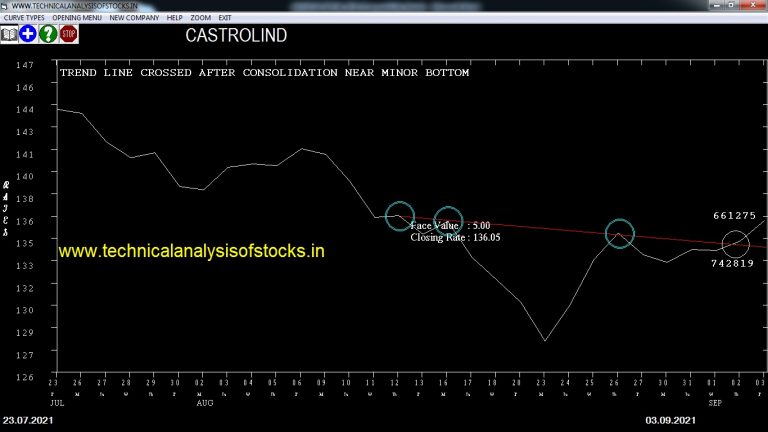Open the ZOOM menu
Image resolution: width=768 pixels, height=432 pixels.
coord(200,18)
